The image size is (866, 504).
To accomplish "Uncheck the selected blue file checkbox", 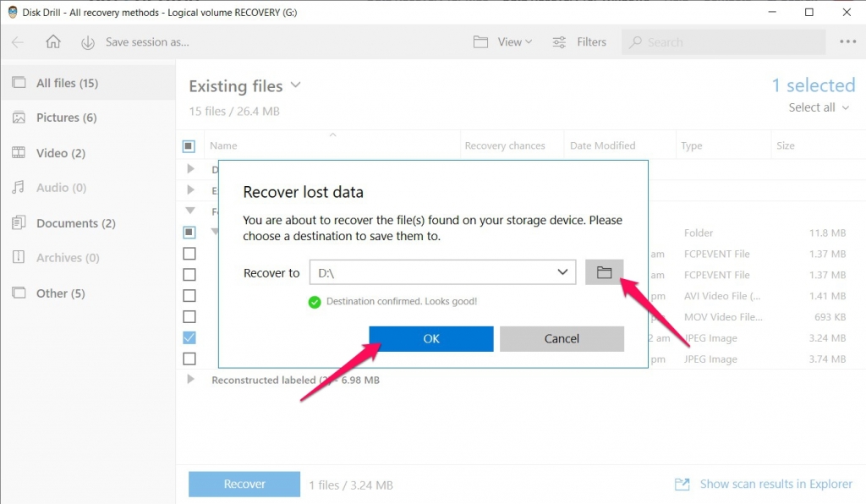I will tap(189, 337).
